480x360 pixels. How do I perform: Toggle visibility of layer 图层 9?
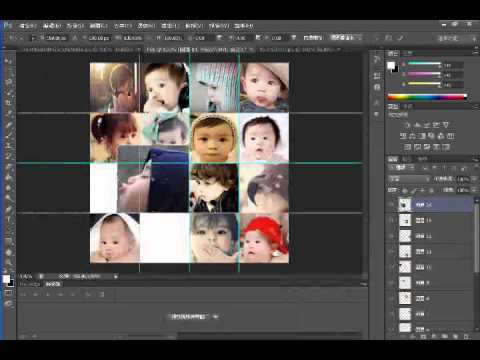[x=392, y=283]
